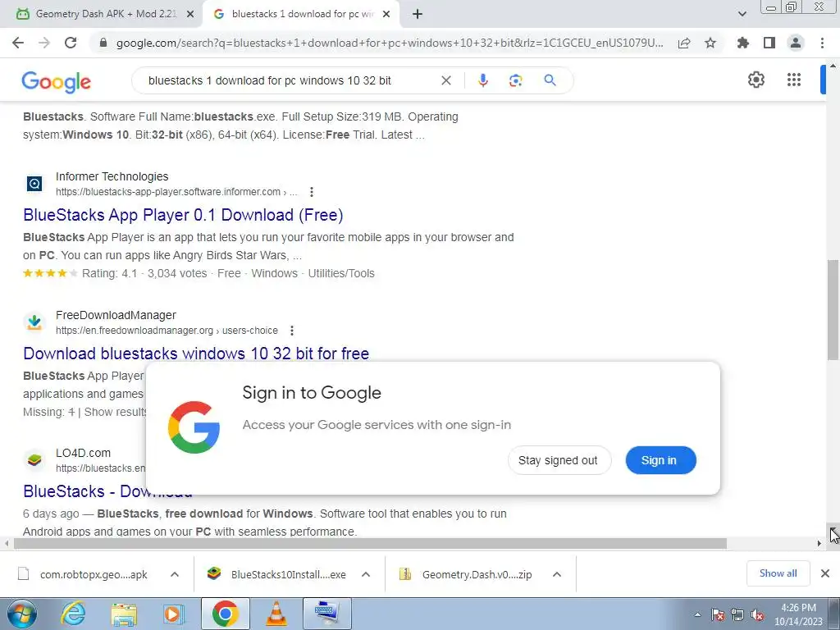
Task: Expand options for BlueStacks10Install exe download
Action: coord(366,574)
